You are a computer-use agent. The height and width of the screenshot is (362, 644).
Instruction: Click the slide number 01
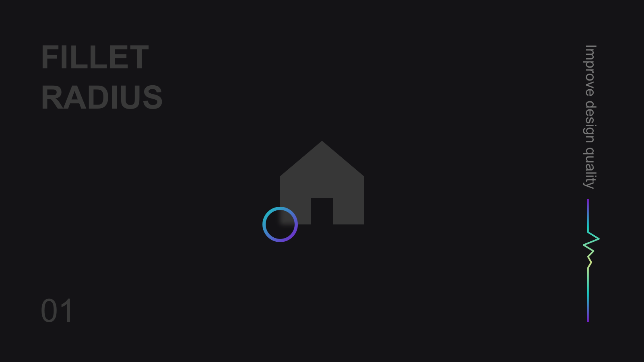click(57, 311)
